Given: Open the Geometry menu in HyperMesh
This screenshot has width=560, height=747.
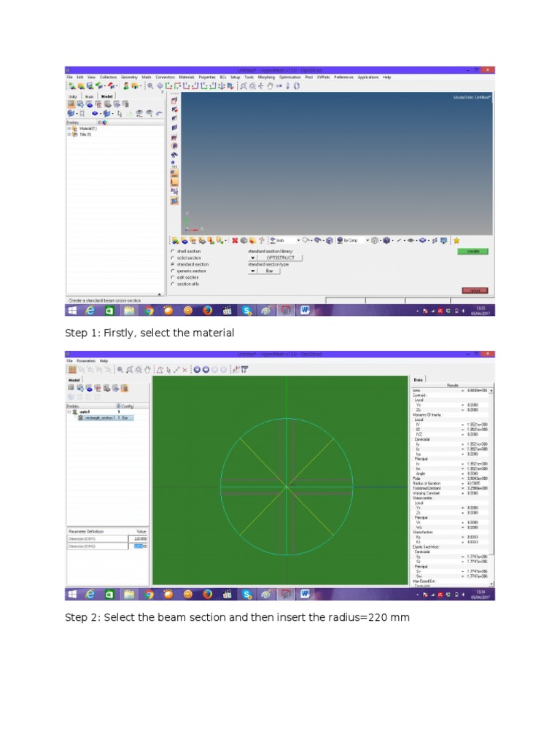Looking at the screenshot, I should pyautogui.click(x=129, y=77).
